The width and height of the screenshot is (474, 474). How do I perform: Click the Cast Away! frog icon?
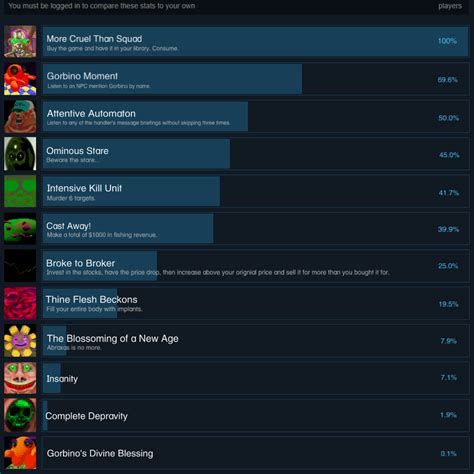click(x=20, y=229)
